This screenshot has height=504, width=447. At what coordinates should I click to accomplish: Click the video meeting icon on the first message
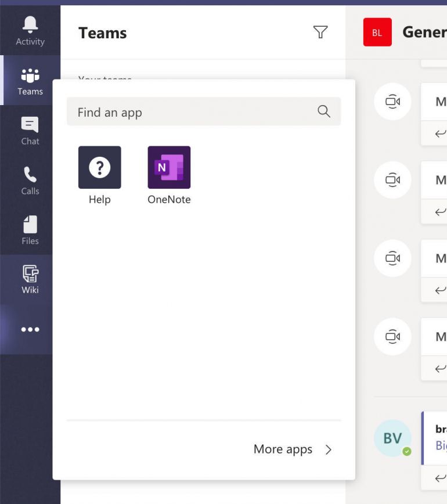click(x=392, y=102)
